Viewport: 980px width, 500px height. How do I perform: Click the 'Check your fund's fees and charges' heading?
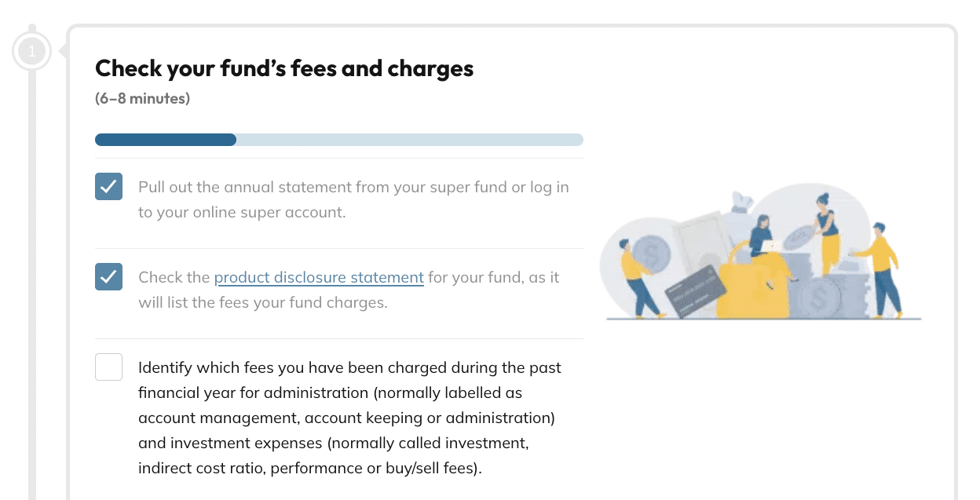click(x=284, y=69)
